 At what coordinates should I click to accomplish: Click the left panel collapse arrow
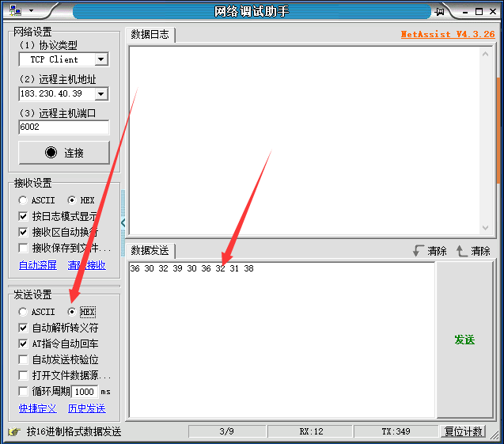123,222
